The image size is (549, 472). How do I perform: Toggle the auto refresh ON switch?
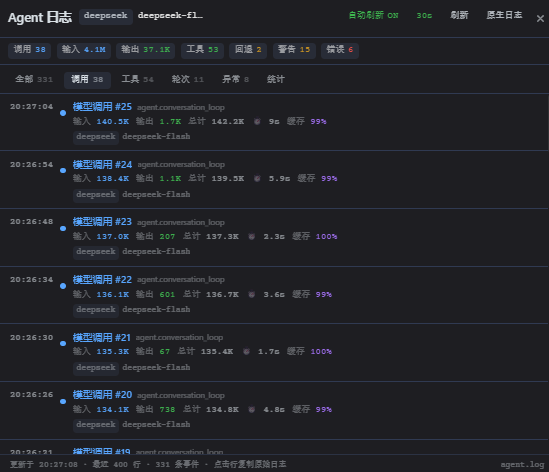pyautogui.click(x=373, y=15)
